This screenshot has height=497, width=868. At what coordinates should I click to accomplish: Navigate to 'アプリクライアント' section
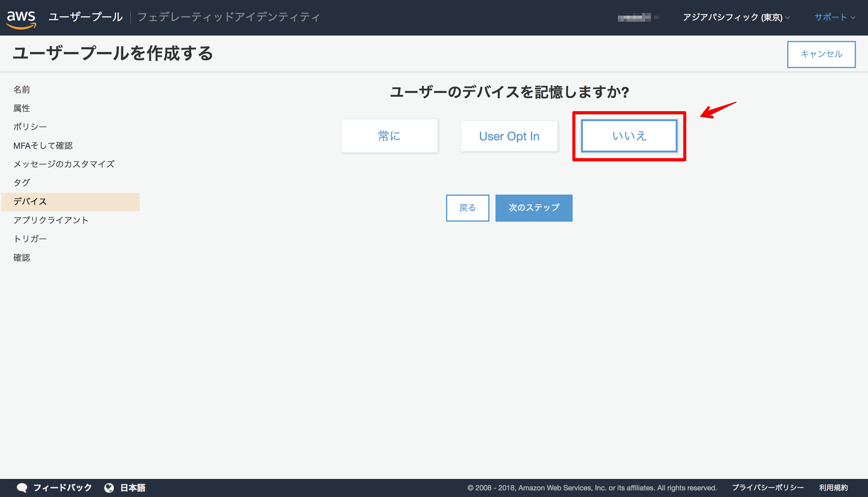[x=51, y=220]
